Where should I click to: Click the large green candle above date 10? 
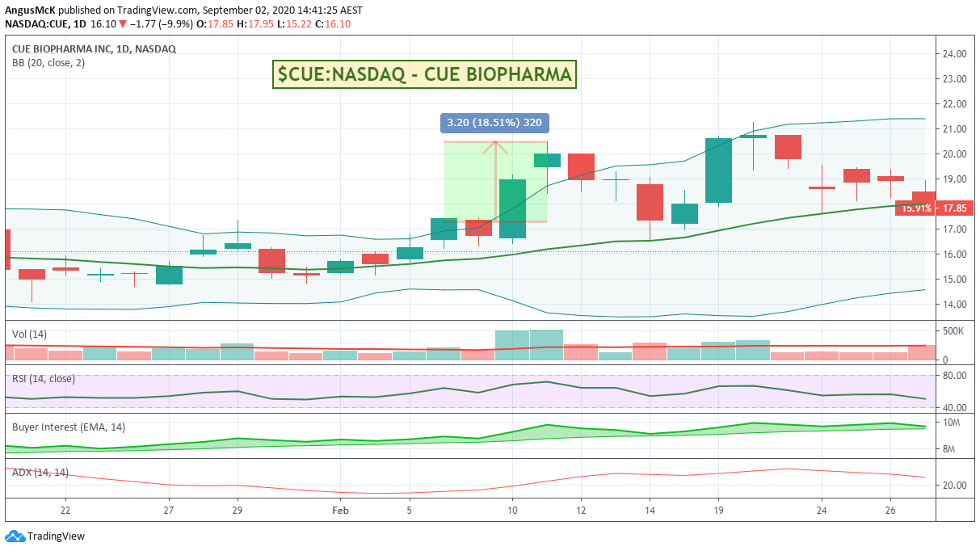(512, 208)
